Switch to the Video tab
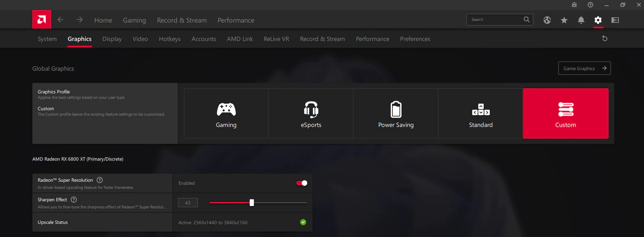Viewport: 644px width, 237px height. (140, 39)
